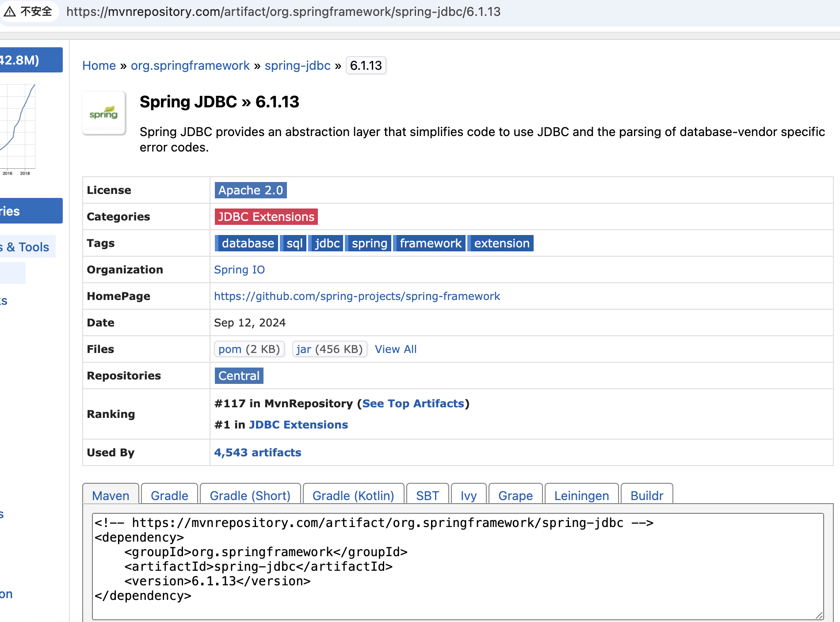Go to org.springframework in breadcrumb

click(190, 66)
